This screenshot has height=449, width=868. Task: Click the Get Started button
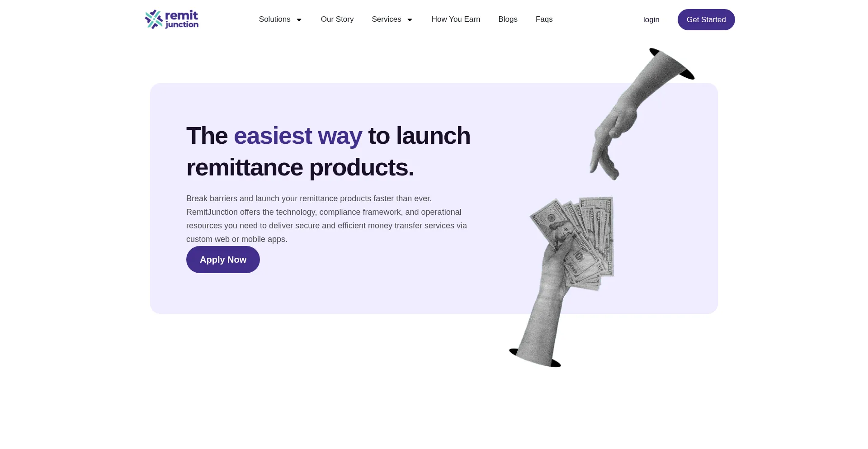point(706,20)
